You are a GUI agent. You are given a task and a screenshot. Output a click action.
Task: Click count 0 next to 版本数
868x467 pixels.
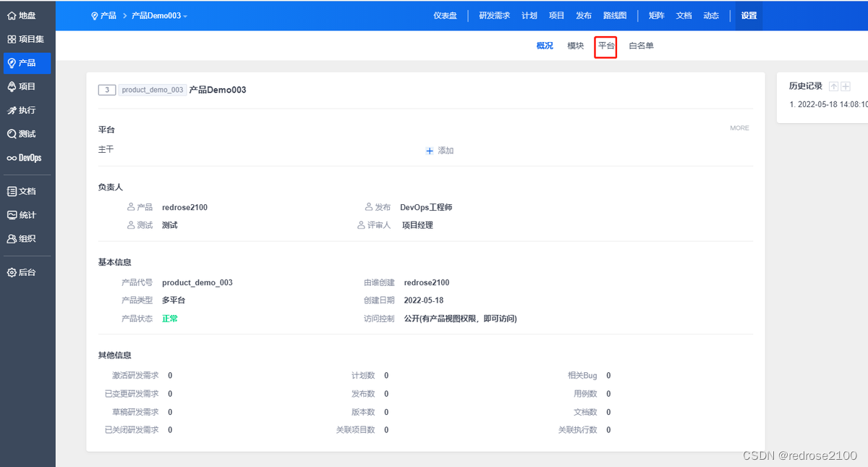pos(386,412)
